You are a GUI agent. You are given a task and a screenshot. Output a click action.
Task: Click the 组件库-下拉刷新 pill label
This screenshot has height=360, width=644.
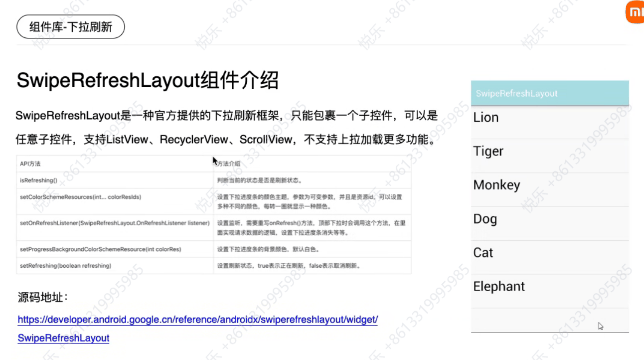click(71, 27)
